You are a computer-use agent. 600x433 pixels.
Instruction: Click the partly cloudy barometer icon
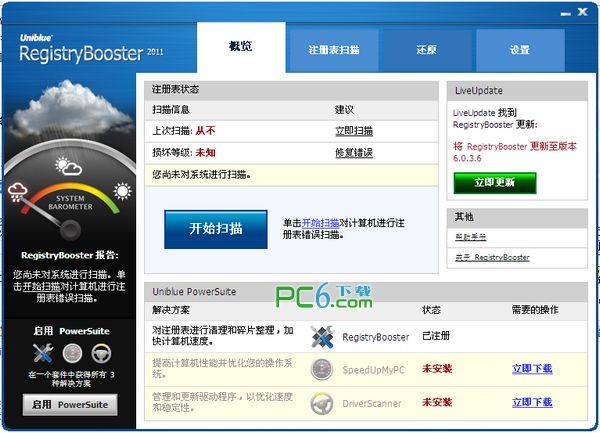68,166
